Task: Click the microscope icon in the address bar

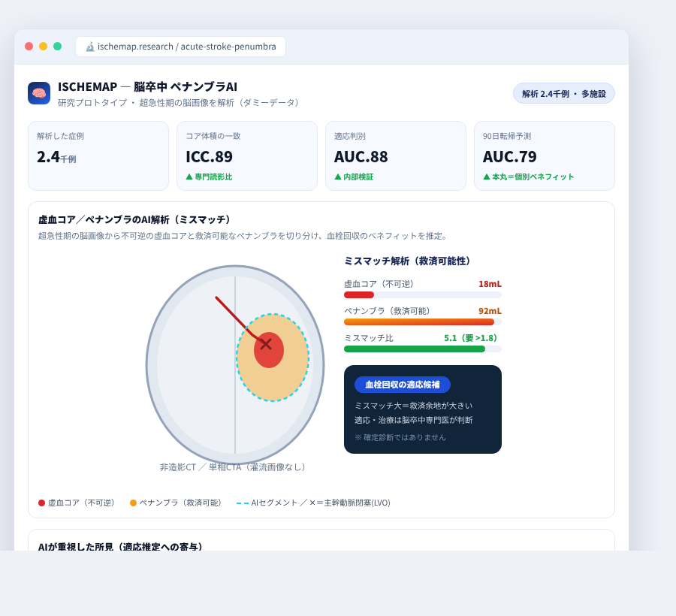Action: tap(89, 47)
